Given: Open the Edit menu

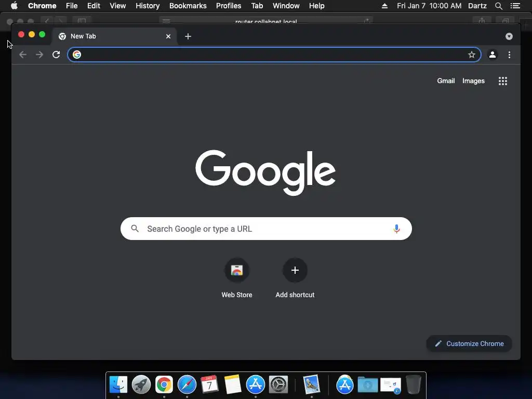Looking at the screenshot, I should [x=94, y=6].
